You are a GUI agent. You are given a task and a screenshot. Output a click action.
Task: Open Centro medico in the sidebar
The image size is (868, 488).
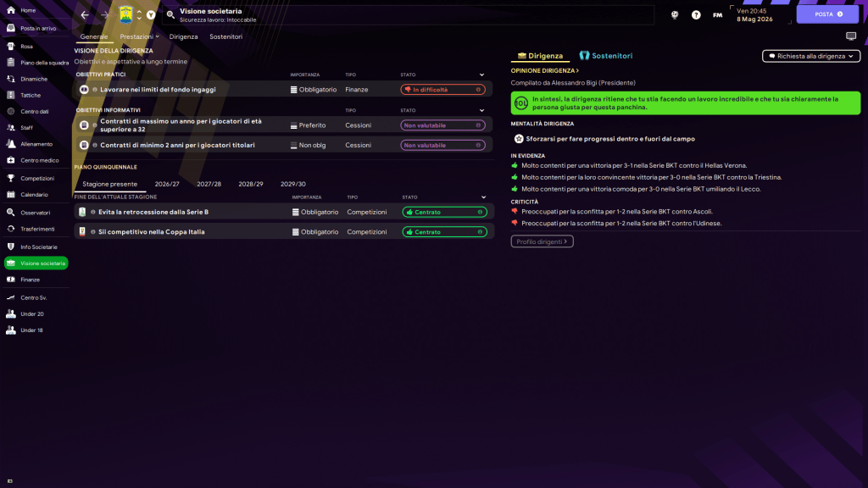tap(39, 160)
